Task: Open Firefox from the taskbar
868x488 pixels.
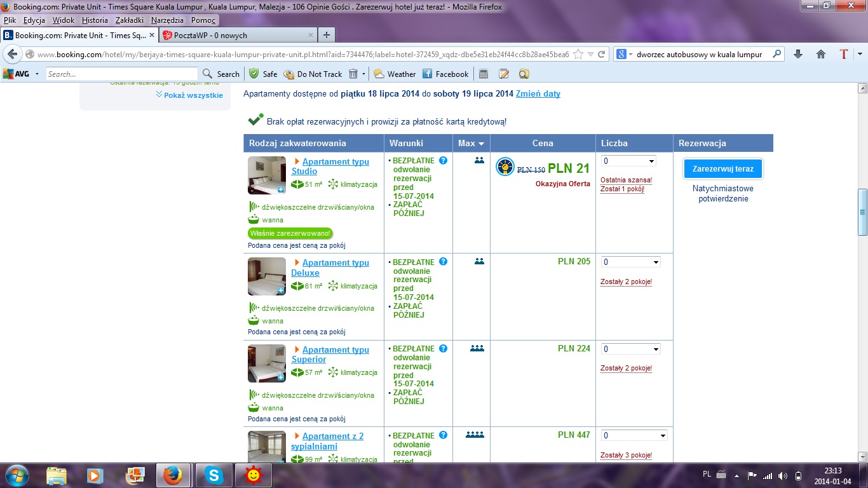Action: coord(173,475)
